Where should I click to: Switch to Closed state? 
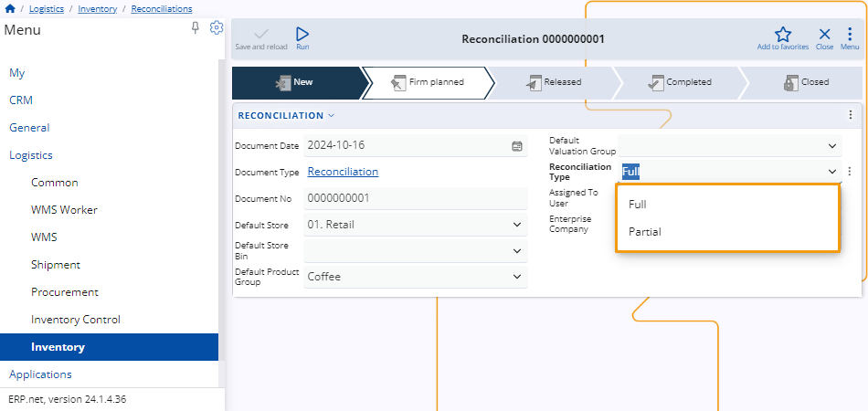click(x=802, y=82)
